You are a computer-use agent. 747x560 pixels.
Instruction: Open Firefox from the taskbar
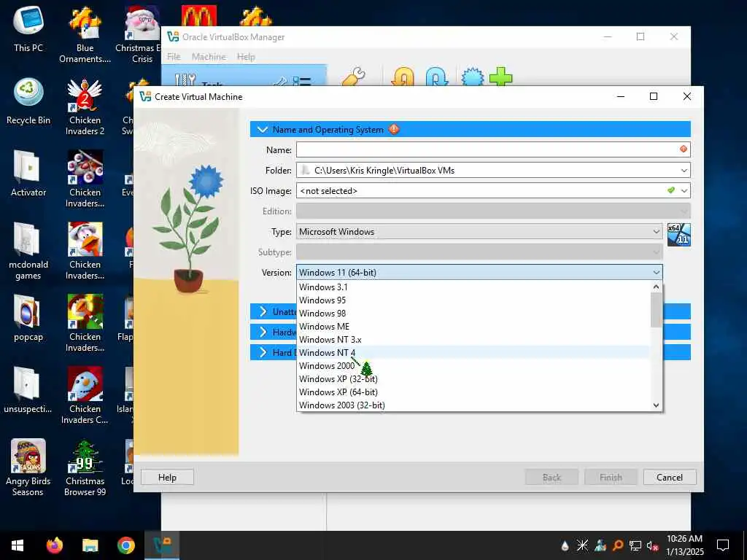54,545
